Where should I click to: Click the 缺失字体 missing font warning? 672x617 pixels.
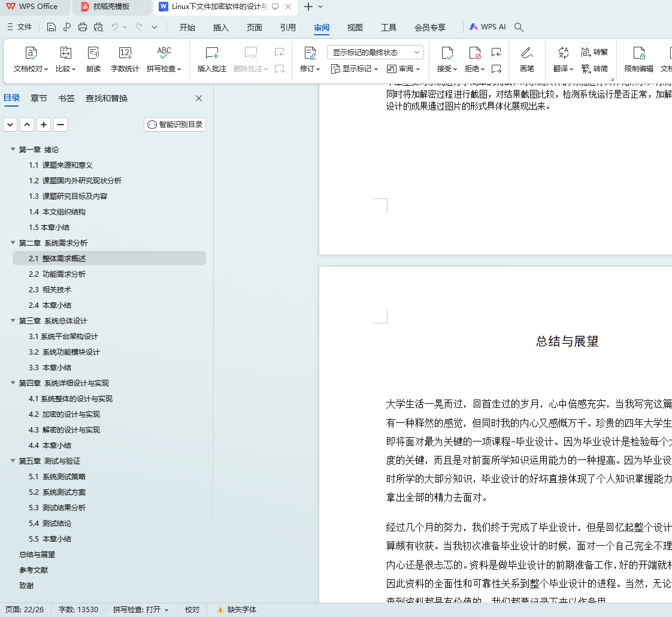[237, 610]
